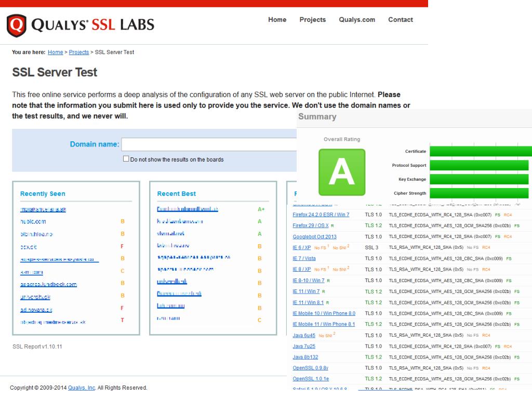Screen dimensions: 532x399
Task: Click the 'A+' grade in the Recent Best list
Action: pos(261,209)
